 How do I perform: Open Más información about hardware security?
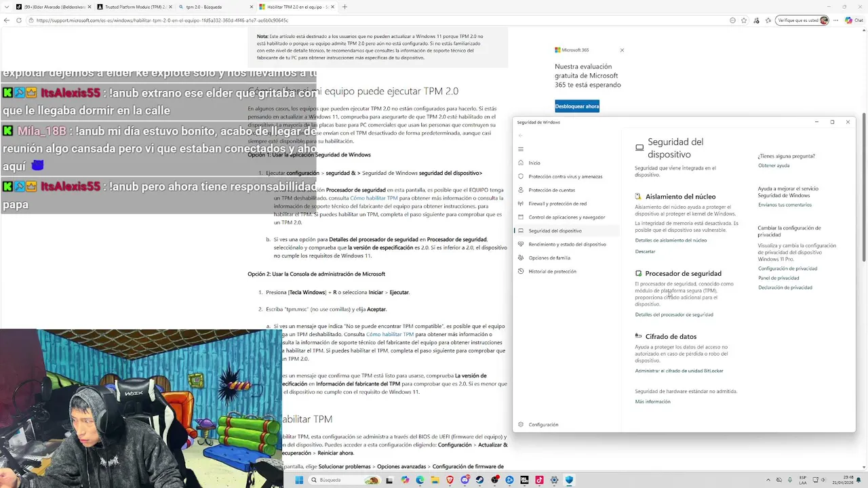click(x=652, y=401)
